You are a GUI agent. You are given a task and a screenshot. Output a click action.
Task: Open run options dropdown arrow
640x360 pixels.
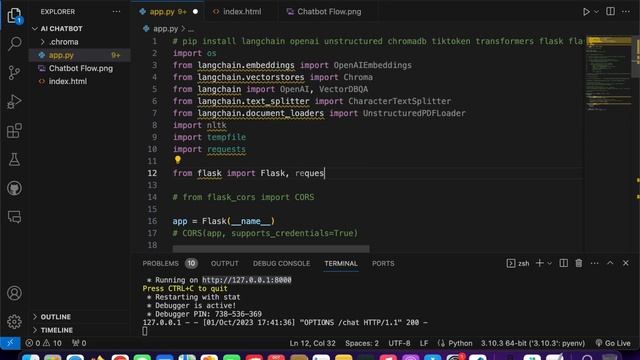[x=596, y=12]
